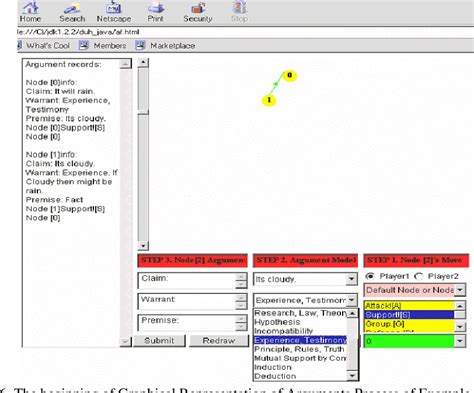Pick Mutual Support by Con option
The image size is (474, 393).
point(300,358)
